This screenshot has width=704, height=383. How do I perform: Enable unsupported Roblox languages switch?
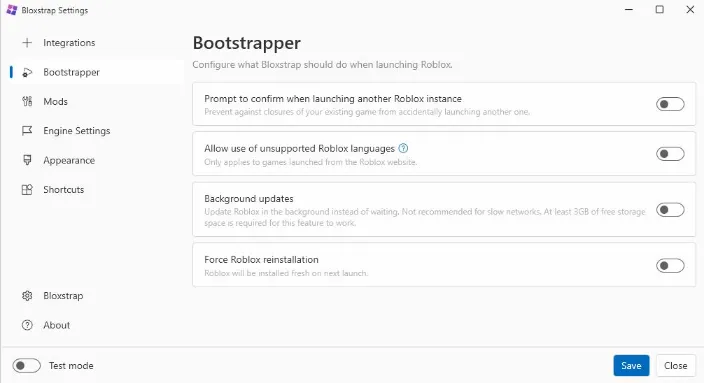[x=670, y=154]
